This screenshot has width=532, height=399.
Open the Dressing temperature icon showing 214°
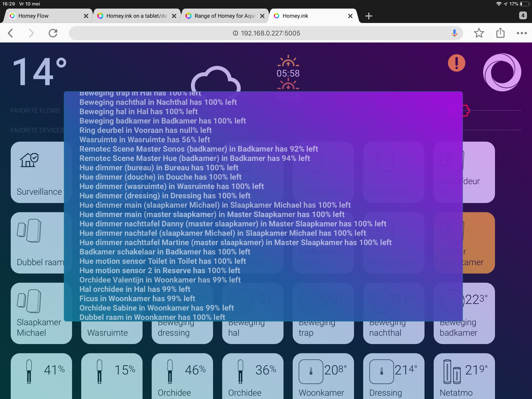click(x=382, y=372)
